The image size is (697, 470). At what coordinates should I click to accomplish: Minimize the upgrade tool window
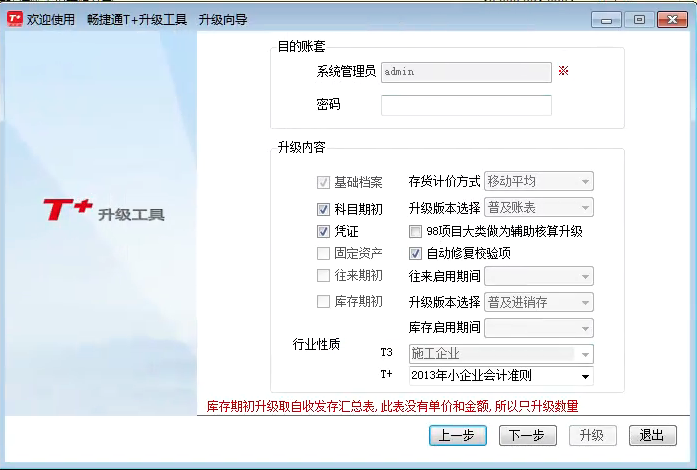pos(606,20)
